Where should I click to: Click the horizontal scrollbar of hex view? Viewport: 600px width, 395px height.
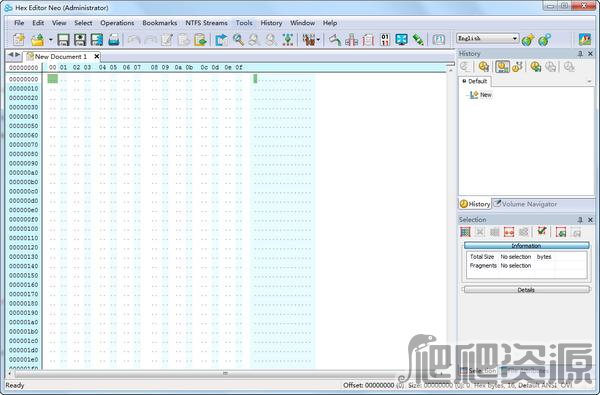pos(226,373)
